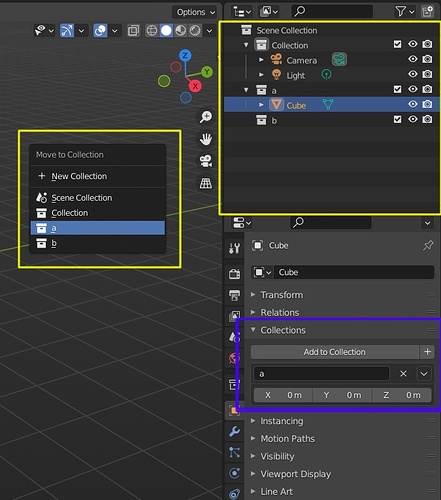The height and width of the screenshot is (500, 441).
Task: Toggle camera view icon in viewport
Action: [x=206, y=161]
